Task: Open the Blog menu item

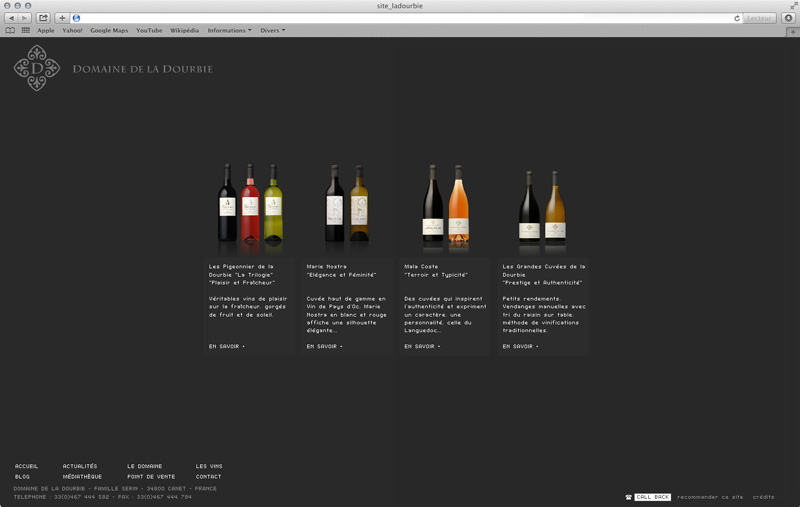Action: pos(22,476)
